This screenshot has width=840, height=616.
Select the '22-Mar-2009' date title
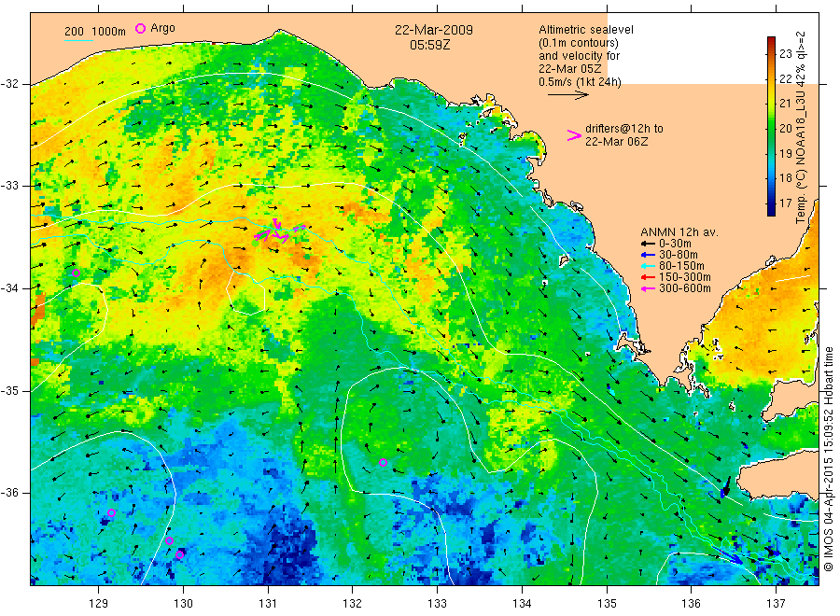tap(434, 30)
